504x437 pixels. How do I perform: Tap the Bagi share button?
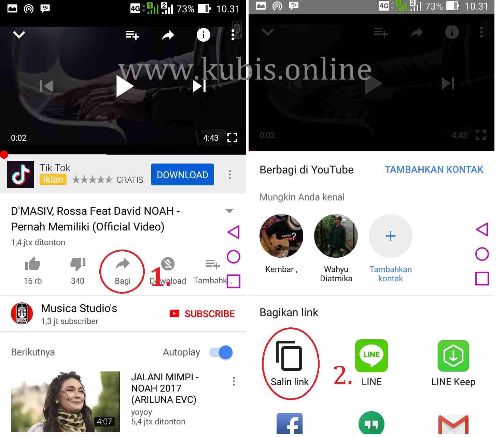coord(123,271)
